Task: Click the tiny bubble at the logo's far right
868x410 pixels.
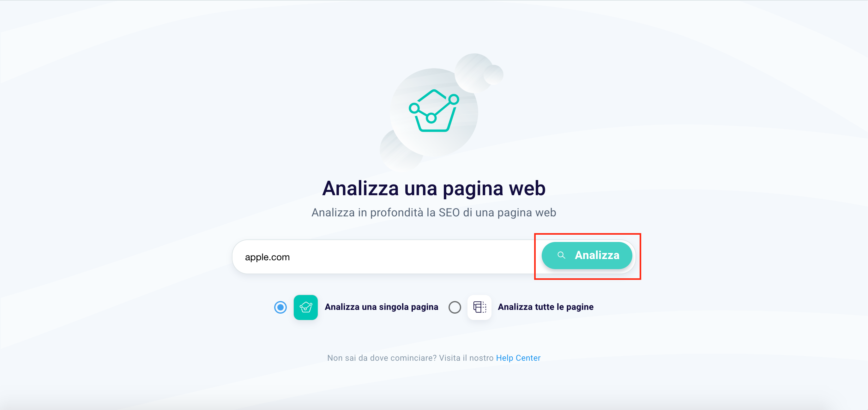Action: [494, 75]
